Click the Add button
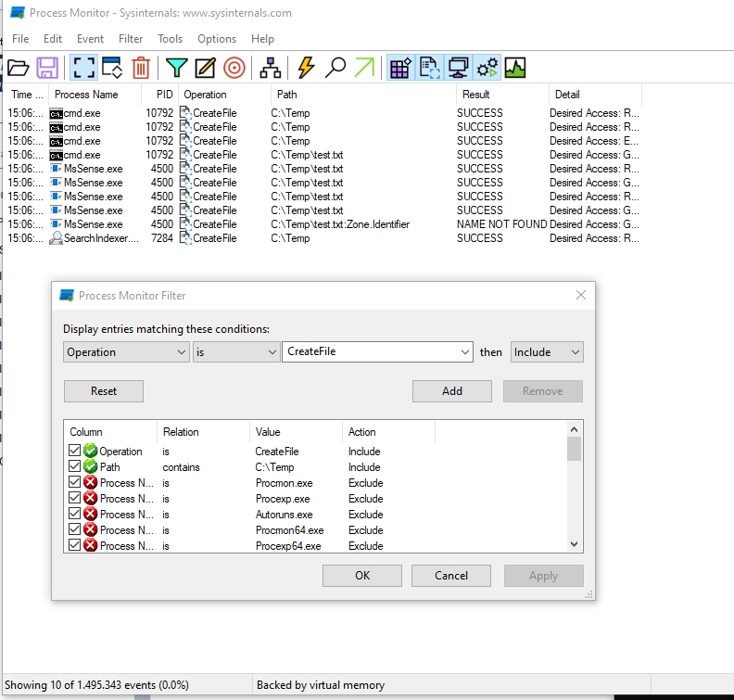The width and height of the screenshot is (734, 700). 451,391
